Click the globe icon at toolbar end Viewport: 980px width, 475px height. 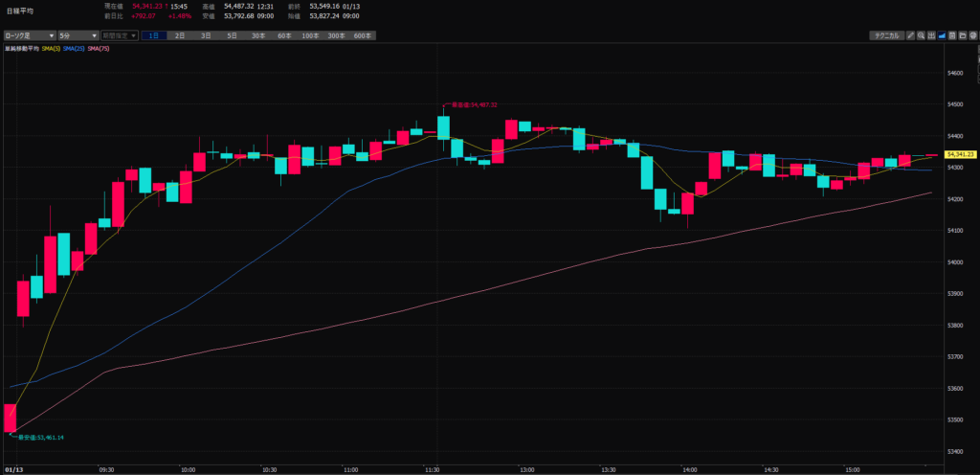tap(974, 35)
